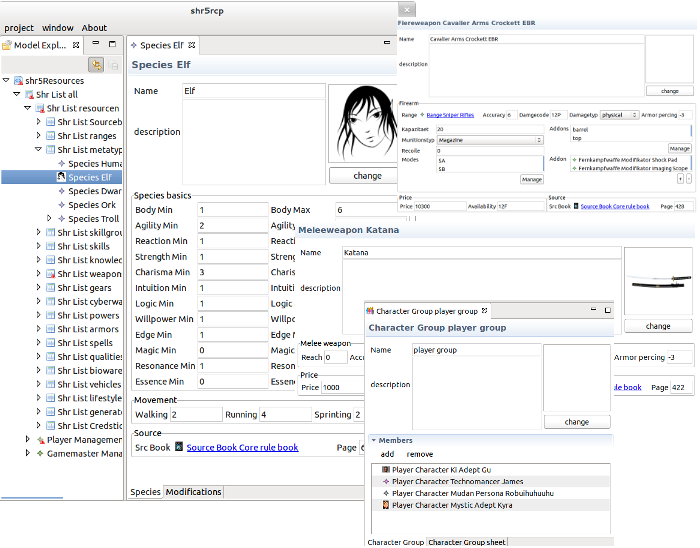Click the collapse-all toolbar icon in Model Explorer
This screenshot has width=700, height=548.
pyautogui.click(x=113, y=65)
